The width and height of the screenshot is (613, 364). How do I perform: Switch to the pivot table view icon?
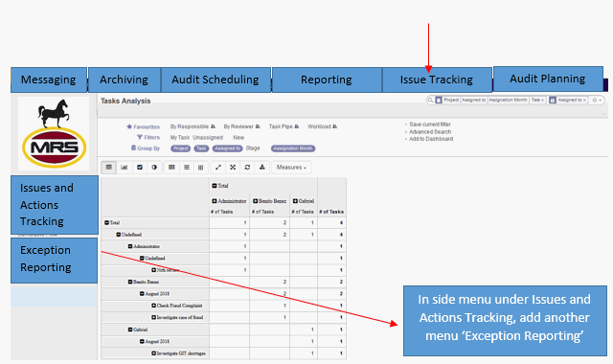click(109, 168)
